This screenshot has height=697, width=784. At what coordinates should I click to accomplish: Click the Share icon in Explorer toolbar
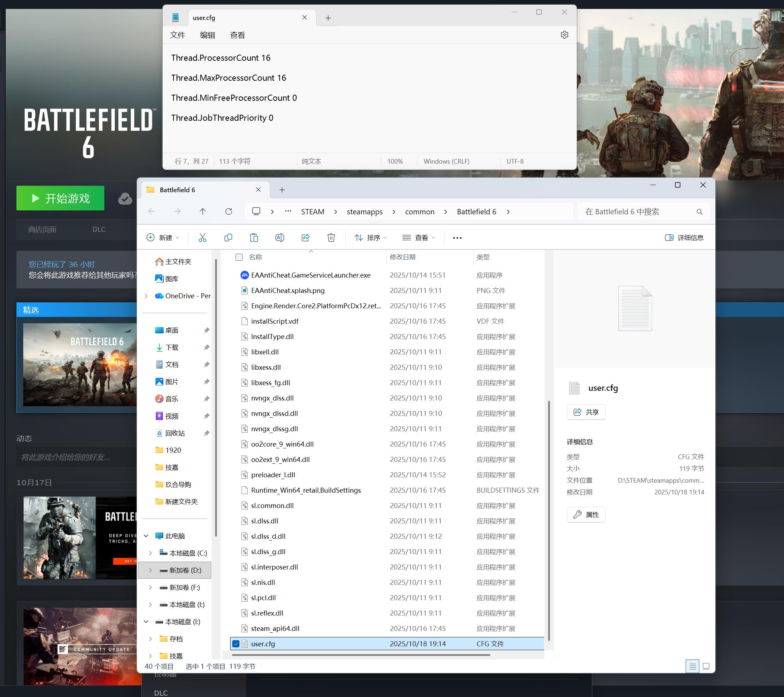pos(305,238)
